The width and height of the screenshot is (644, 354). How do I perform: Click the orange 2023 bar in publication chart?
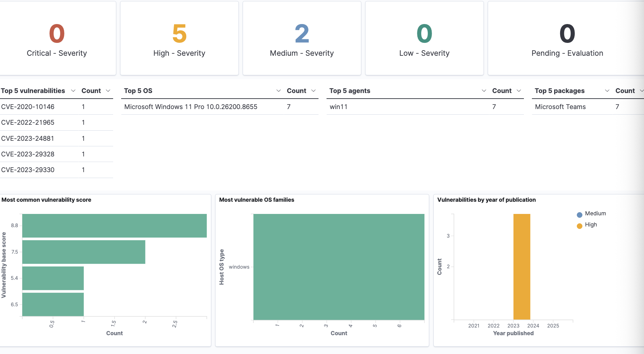click(x=521, y=267)
